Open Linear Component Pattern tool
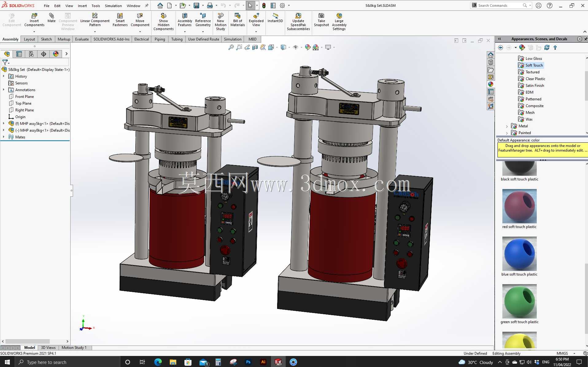The image size is (588, 367). pos(95,20)
